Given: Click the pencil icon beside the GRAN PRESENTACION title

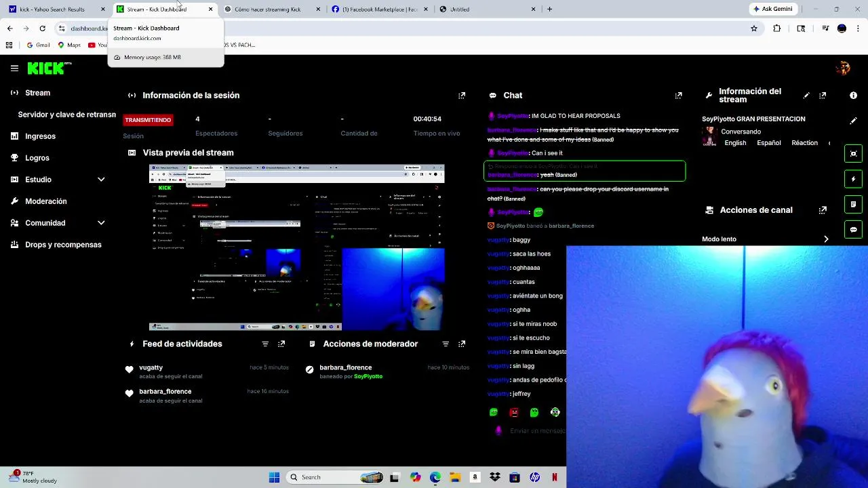Looking at the screenshot, I should [x=853, y=121].
